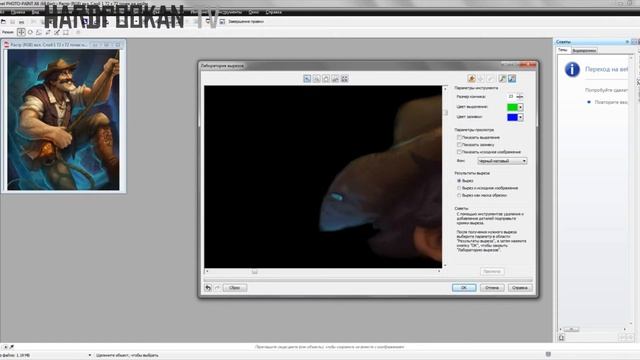This screenshot has width=640, height=360.
Task: Click the Undo arrow in Cutout Lab
Action: tap(208, 288)
